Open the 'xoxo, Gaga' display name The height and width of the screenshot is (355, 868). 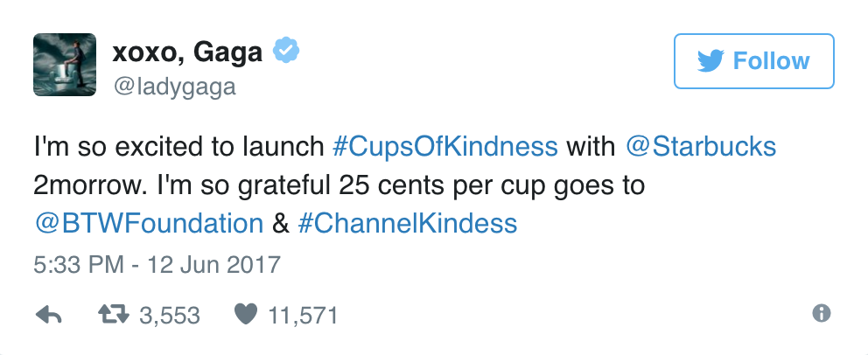pos(187,52)
